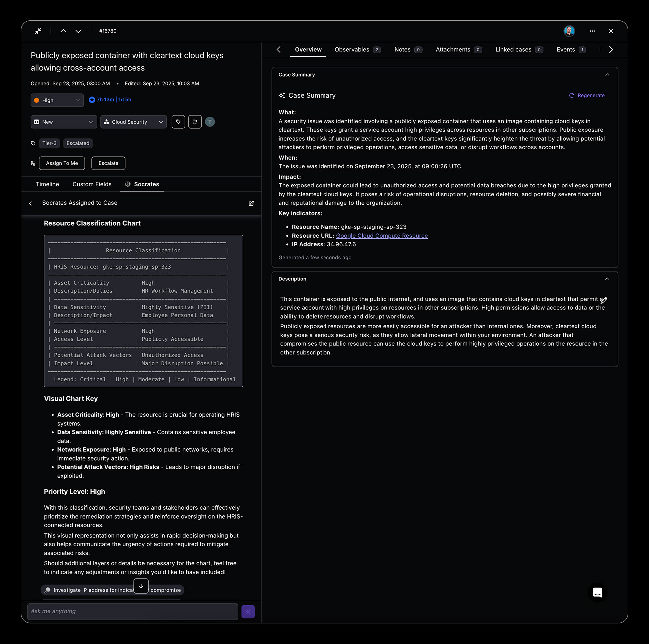Image resolution: width=649 pixels, height=644 pixels.
Task: Edit the description with the pencil icon
Action: tap(603, 300)
